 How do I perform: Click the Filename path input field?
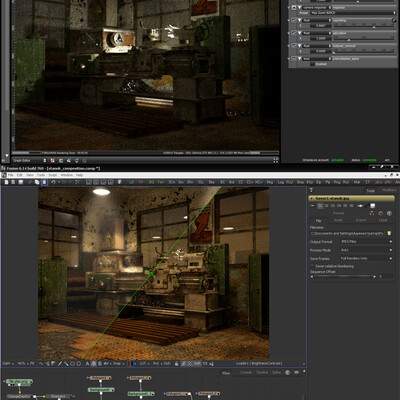[347, 234]
